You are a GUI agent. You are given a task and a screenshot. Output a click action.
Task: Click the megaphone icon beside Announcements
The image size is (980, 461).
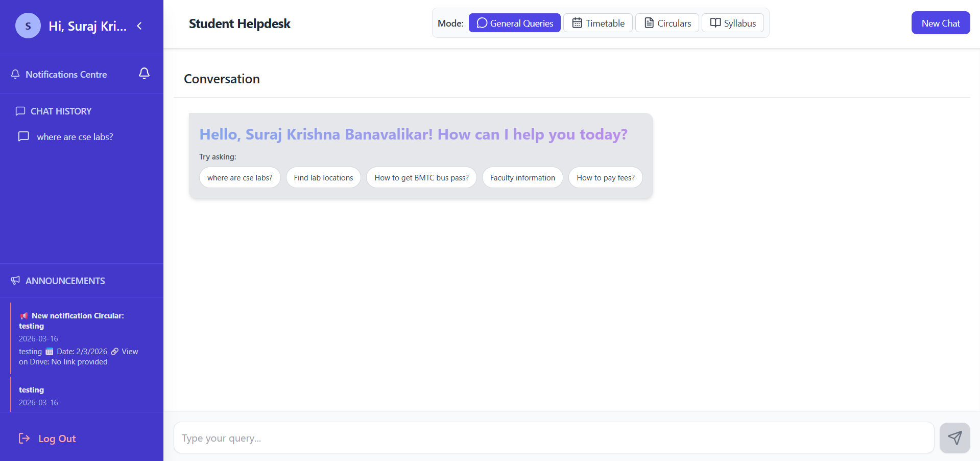click(15, 280)
